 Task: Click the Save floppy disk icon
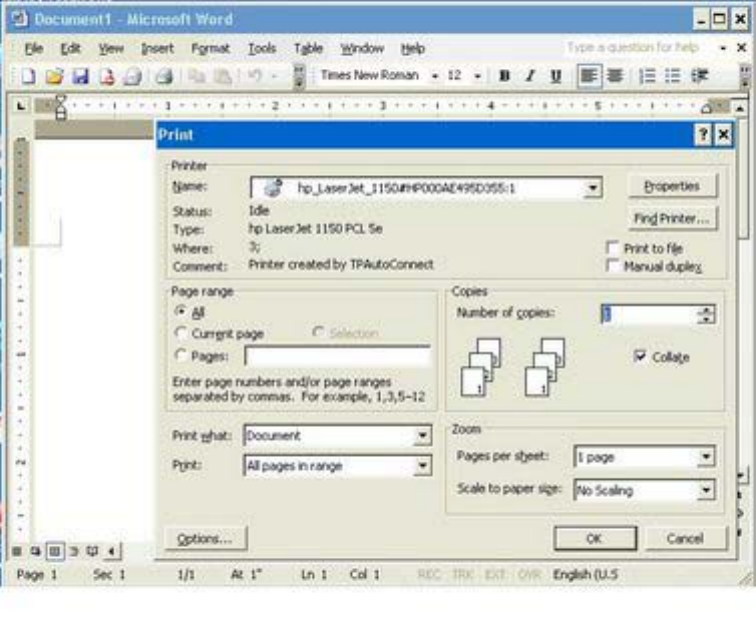coord(80,76)
